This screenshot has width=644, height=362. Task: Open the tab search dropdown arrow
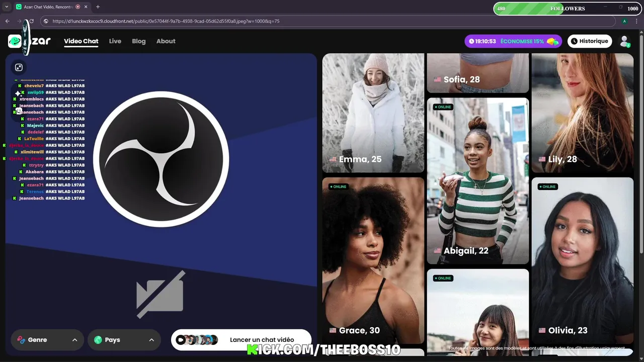pyautogui.click(x=7, y=7)
